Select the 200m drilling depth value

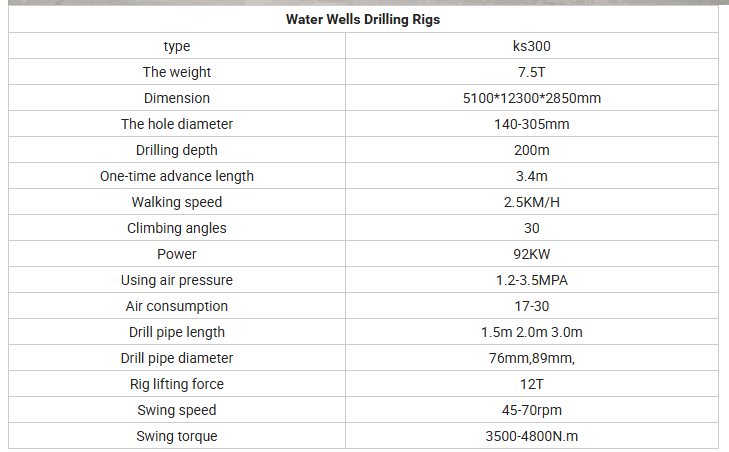point(531,150)
